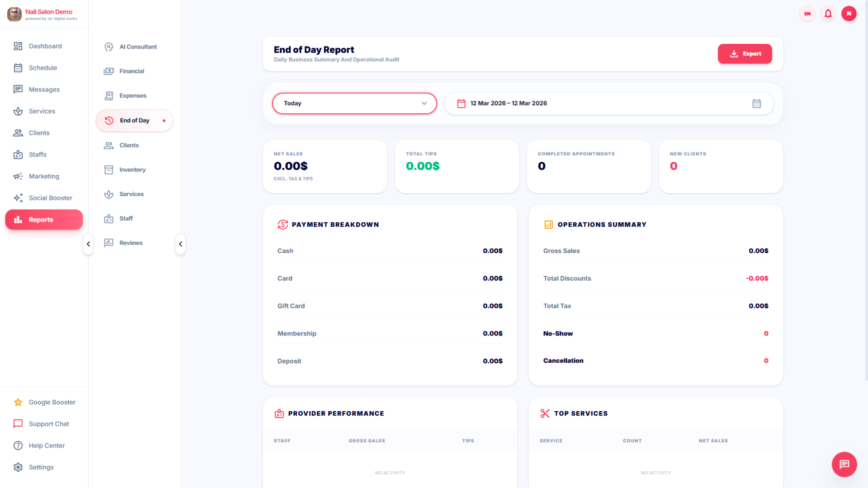Open the calendar date picker
868x488 pixels.
pos(757,103)
